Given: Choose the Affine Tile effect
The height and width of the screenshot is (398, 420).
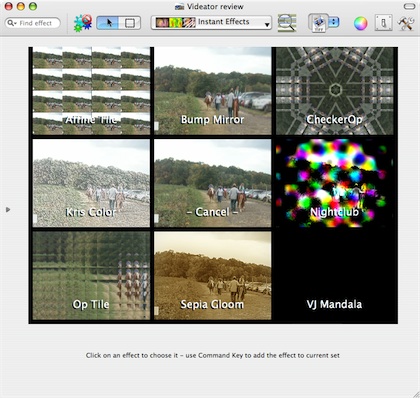Looking at the screenshot, I should [91, 91].
